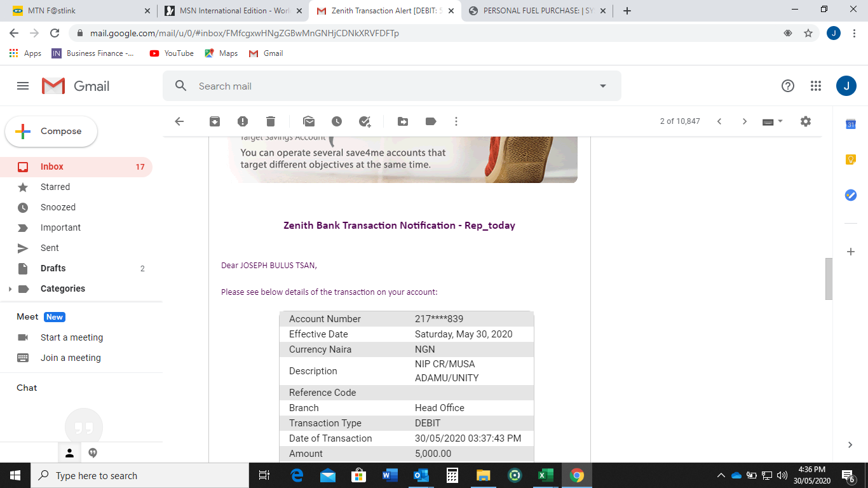Show hidden system tray icons
Image resolution: width=868 pixels, height=488 pixels.
tap(721, 475)
